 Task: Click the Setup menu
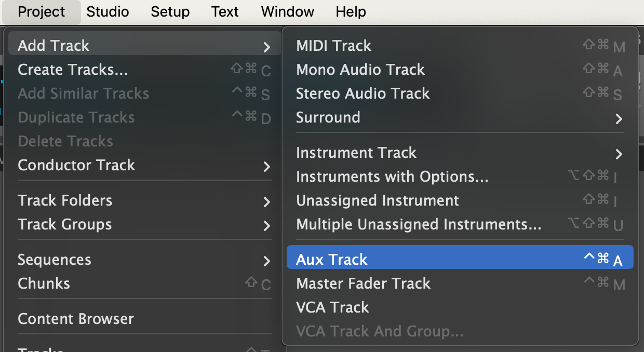coord(170,11)
